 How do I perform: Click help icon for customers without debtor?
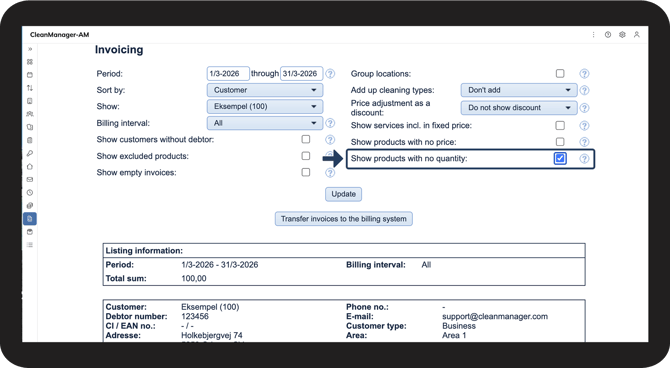(x=330, y=139)
